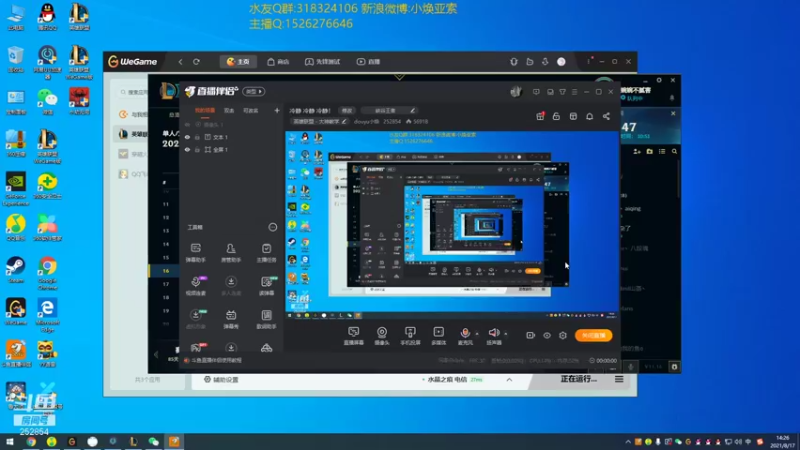The height and width of the screenshot is (450, 800).
Task: Edit the stream title via 修改 button
Action: click(x=347, y=111)
